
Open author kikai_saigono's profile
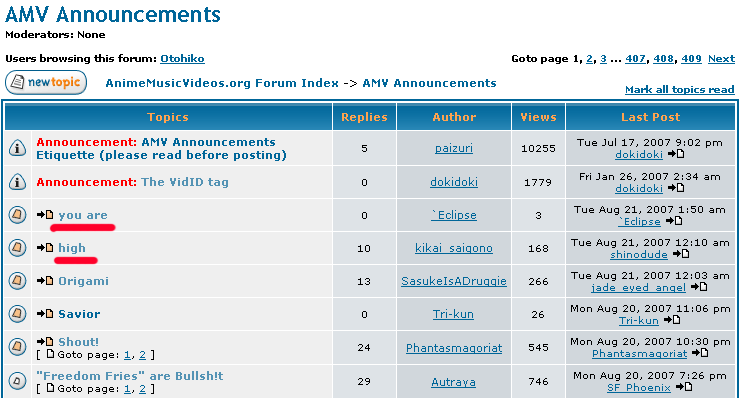pyautogui.click(x=454, y=248)
